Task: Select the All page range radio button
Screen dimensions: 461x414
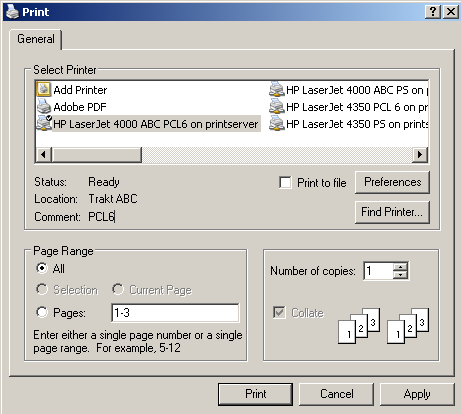Action: [42, 268]
